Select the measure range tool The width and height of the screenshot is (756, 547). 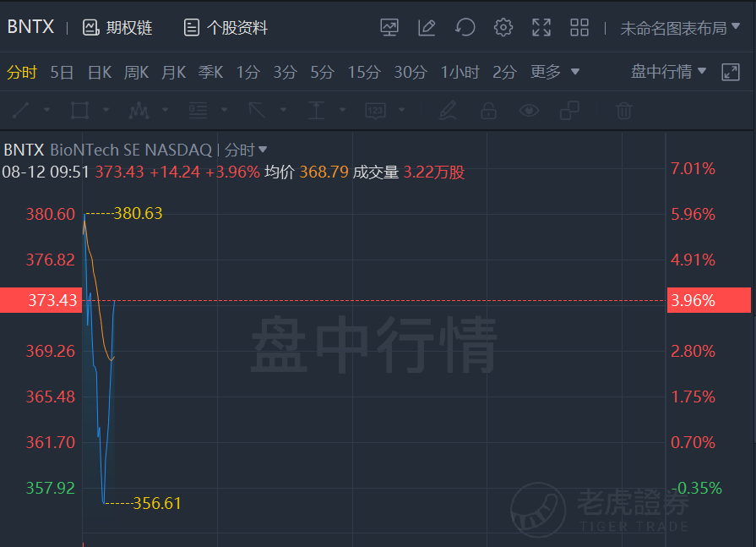pos(316,110)
